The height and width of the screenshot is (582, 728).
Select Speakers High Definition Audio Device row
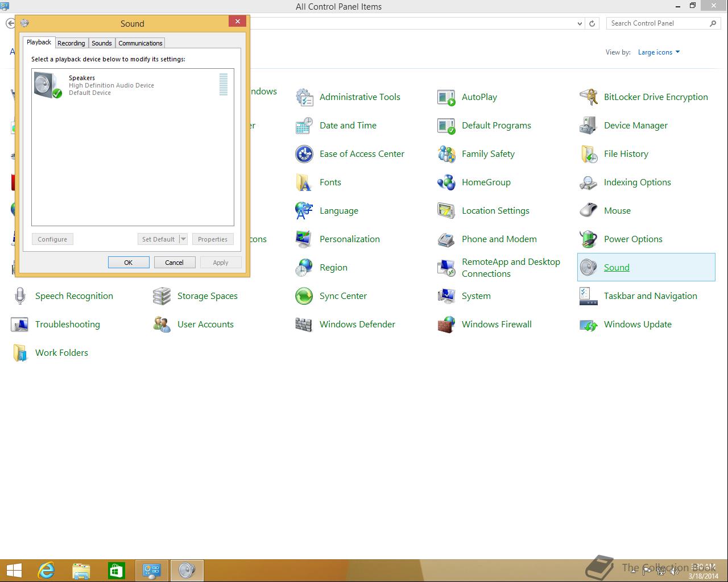(x=133, y=85)
